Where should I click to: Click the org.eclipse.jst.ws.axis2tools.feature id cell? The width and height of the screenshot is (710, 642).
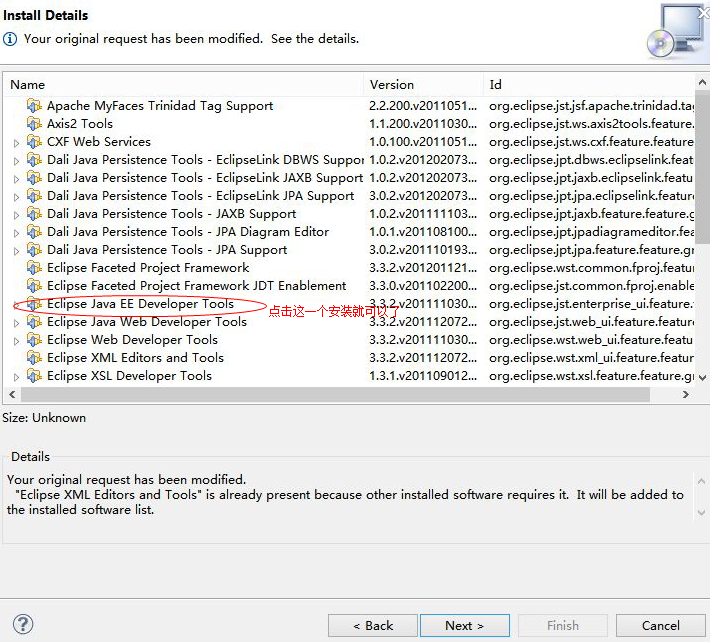point(591,124)
